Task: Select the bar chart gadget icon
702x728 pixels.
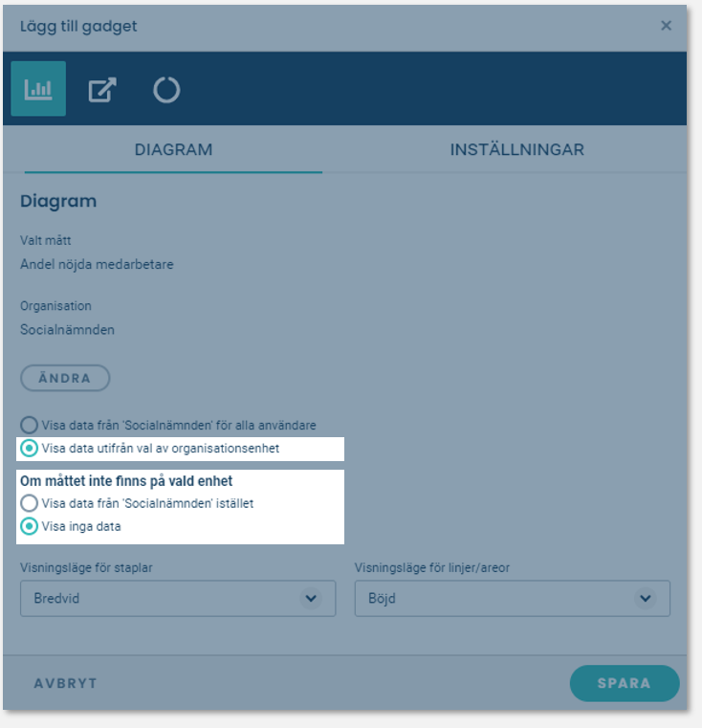Action: click(38, 89)
